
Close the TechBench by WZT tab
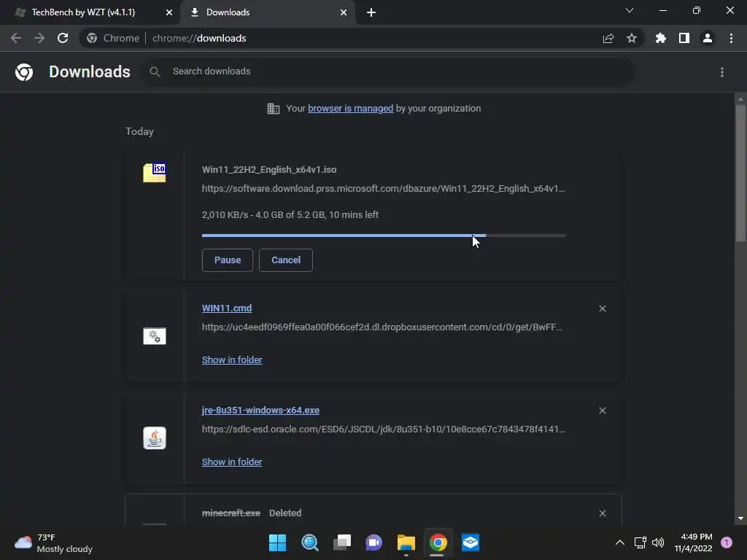(x=169, y=12)
